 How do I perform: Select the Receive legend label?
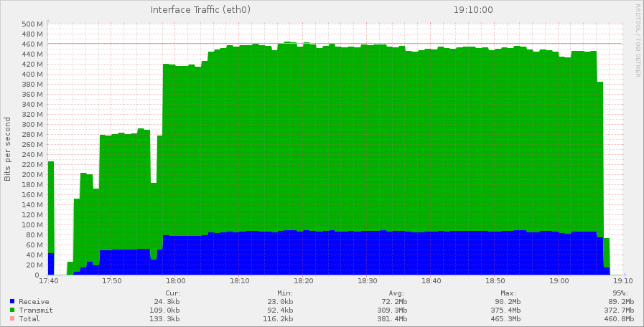pyautogui.click(x=34, y=302)
